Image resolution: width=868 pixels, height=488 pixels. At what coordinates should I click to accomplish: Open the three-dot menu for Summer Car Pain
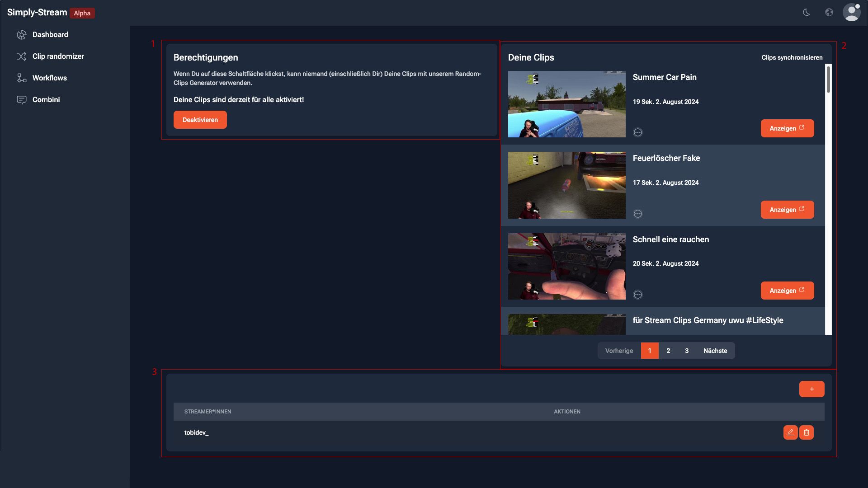[x=637, y=132]
